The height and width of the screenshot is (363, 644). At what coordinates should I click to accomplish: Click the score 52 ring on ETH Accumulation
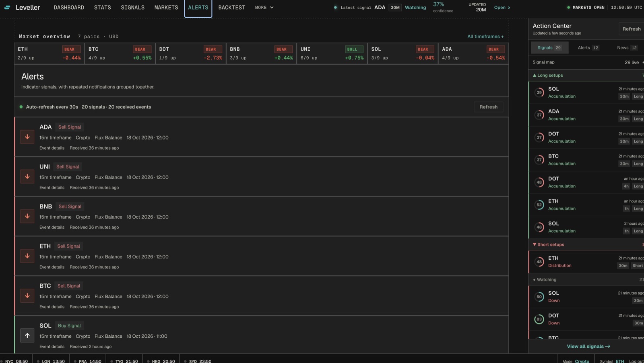click(x=539, y=205)
